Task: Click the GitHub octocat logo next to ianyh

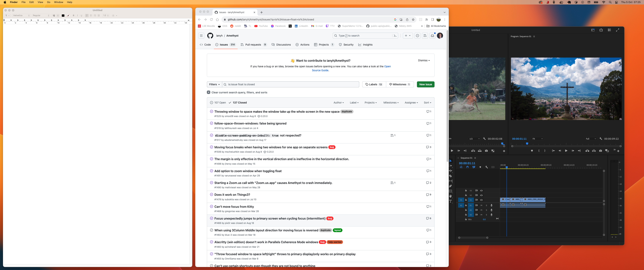Action: click(x=210, y=36)
